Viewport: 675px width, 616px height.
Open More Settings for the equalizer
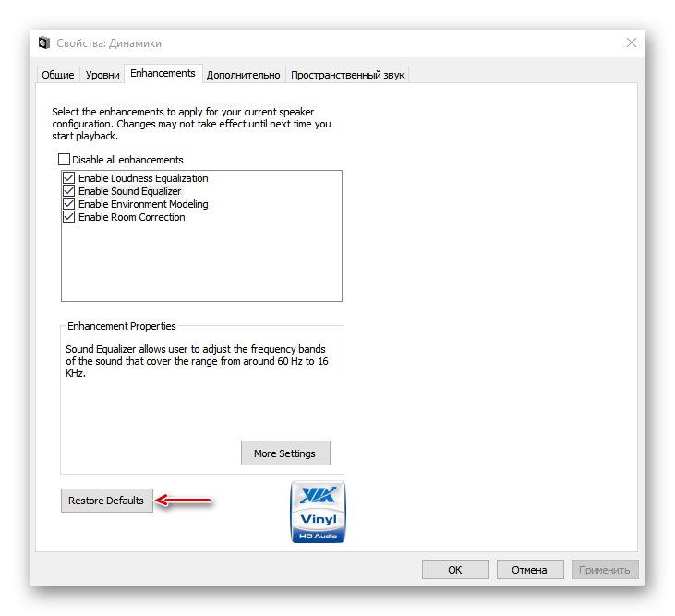(285, 453)
